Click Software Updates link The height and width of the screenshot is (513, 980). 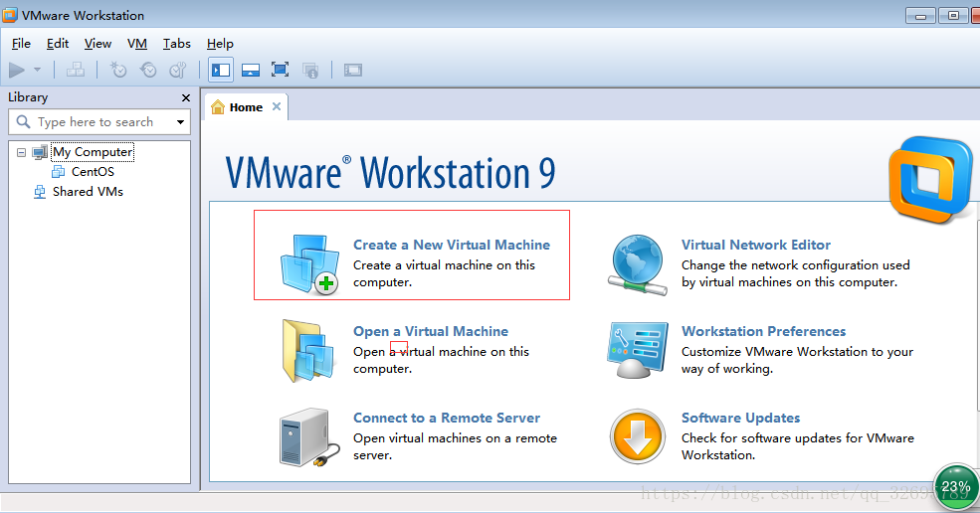[x=740, y=418]
